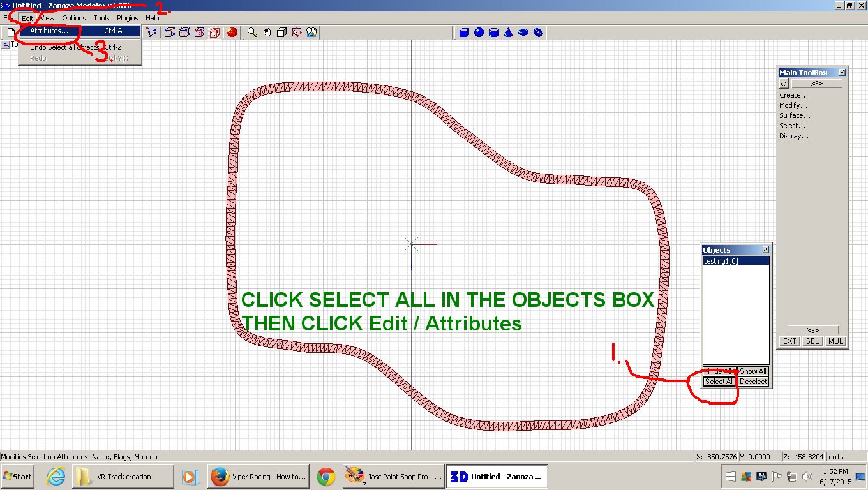Expand the Select... toolbox section
Screen dimensions: 868x490
792,126
